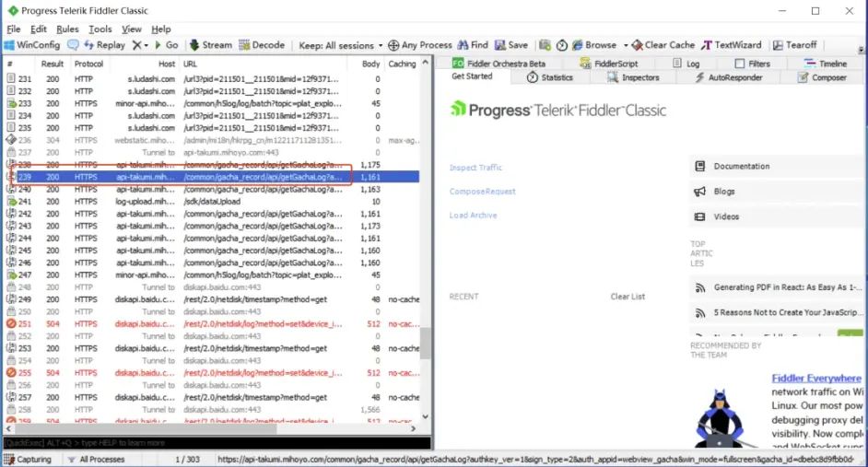Image resolution: width=868 pixels, height=467 pixels.
Task: Replay the selected session
Action: point(104,45)
